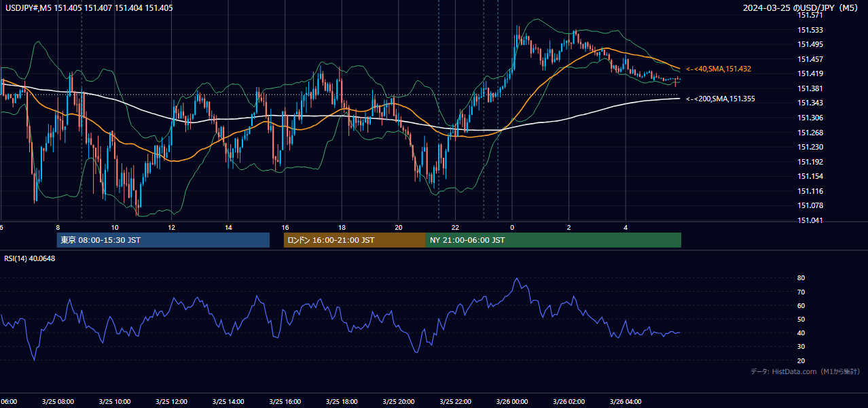Select the ロンドン 16:00-21:00 JST session bar
Viewport: 868px width, 408px height.
click(355, 240)
